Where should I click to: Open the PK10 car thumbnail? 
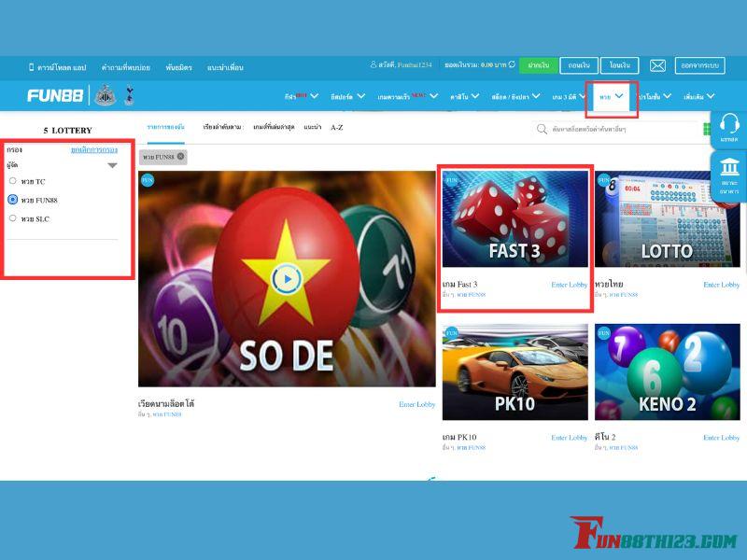(515, 371)
